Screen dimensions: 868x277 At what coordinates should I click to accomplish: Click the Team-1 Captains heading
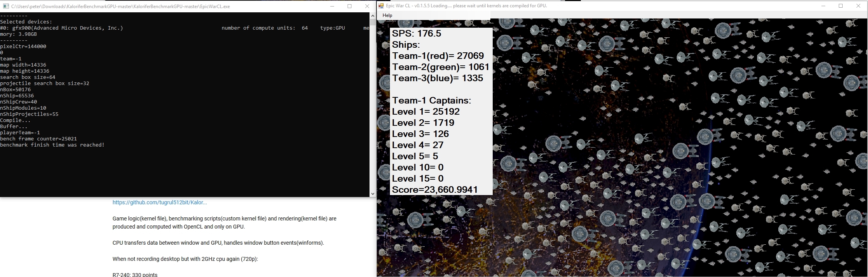click(431, 100)
